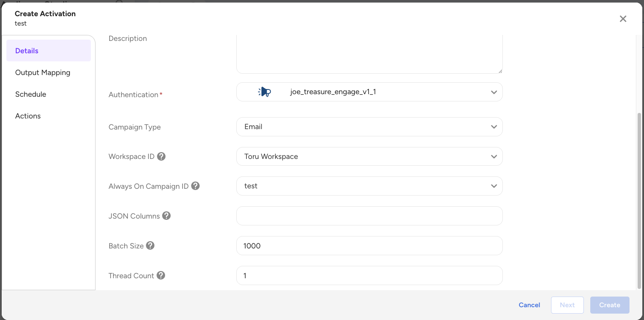This screenshot has height=320, width=644.
Task: Click the Batch Size help icon
Action: point(150,245)
